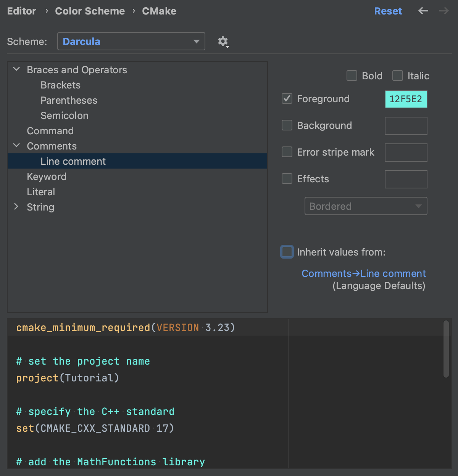Click the back navigation arrow
Viewport: 458px width, 476px height.
[423, 11]
